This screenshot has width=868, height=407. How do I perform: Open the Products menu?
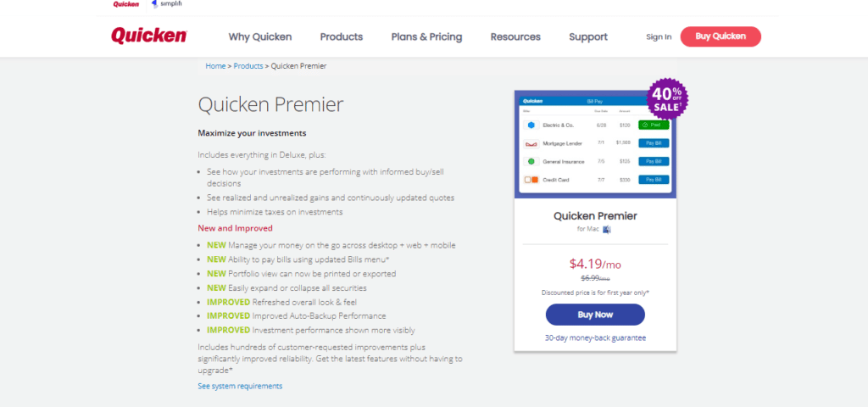coord(342,37)
